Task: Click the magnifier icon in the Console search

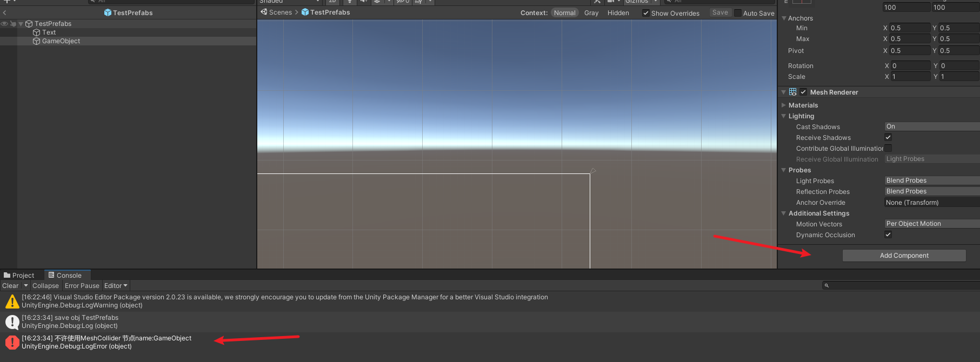Action: pyautogui.click(x=826, y=285)
